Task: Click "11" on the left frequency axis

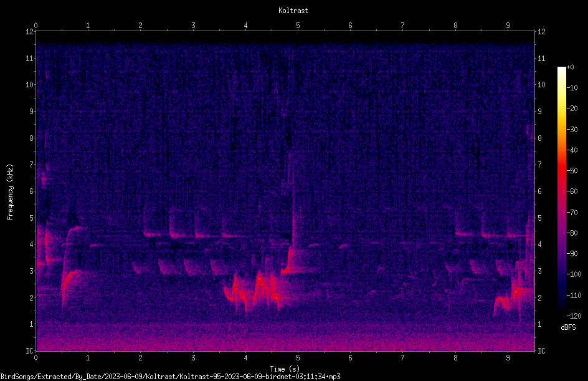Action: 30,58
